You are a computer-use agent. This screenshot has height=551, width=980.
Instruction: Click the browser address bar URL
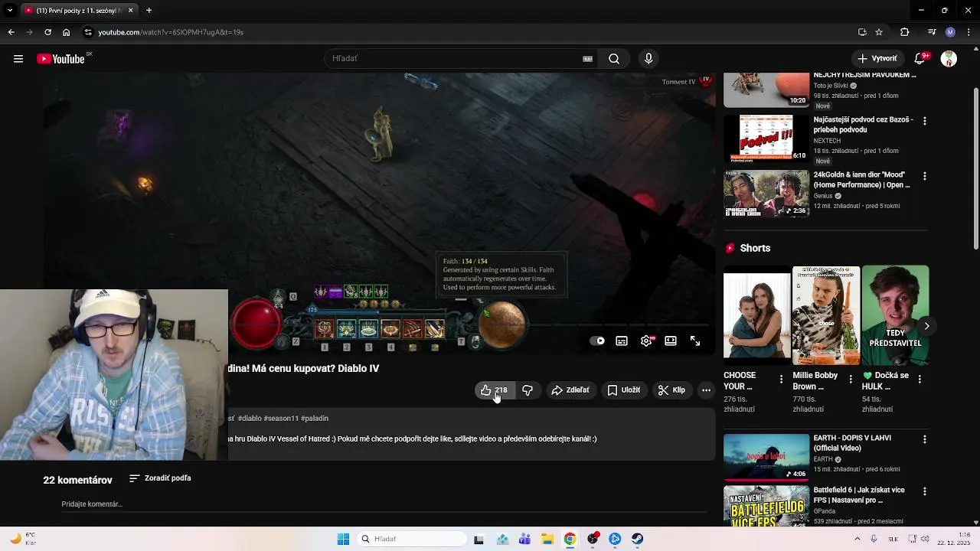coord(171,32)
